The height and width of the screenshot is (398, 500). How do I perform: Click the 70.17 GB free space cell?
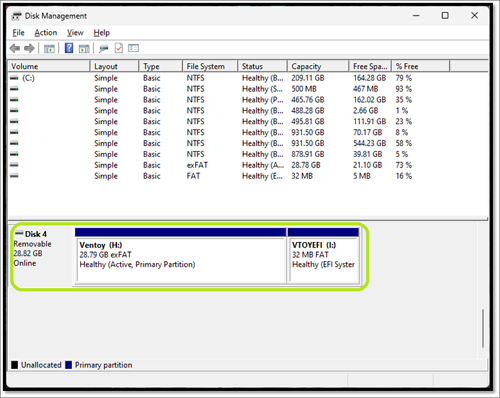click(x=368, y=132)
